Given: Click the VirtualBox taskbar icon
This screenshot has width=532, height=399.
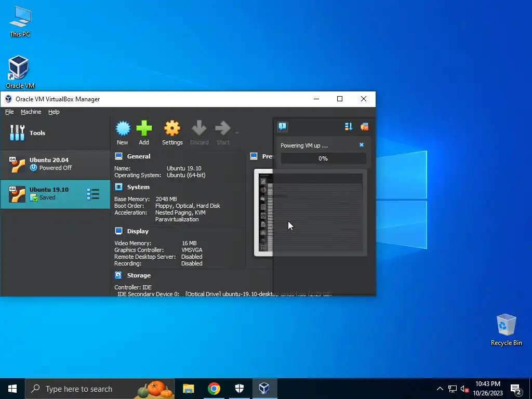Looking at the screenshot, I should coord(264,389).
